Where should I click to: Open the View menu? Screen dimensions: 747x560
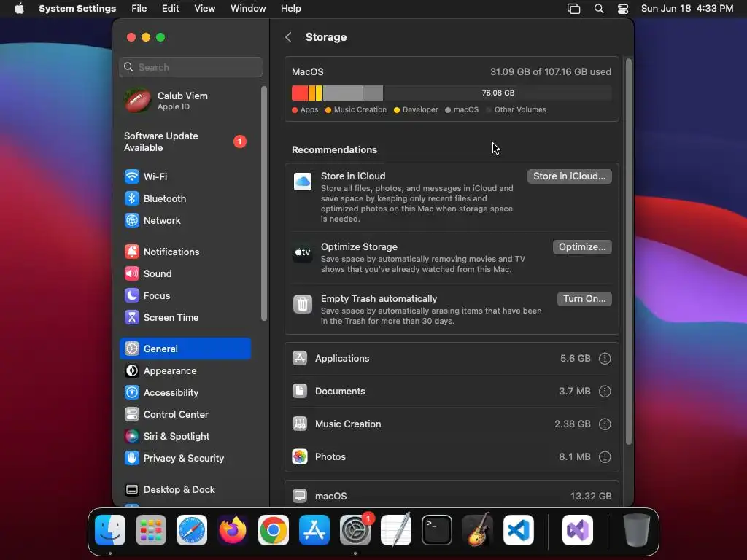click(205, 9)
